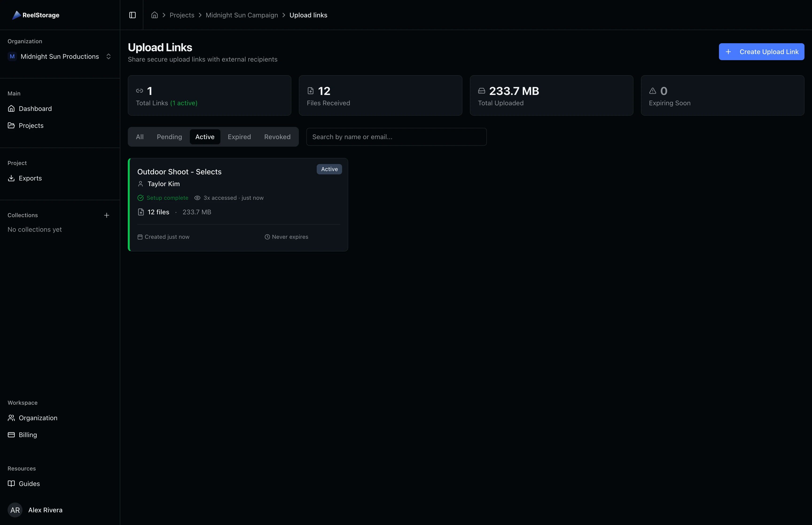
Task: Open Exports in the Project section
Action: coord(30,178)
